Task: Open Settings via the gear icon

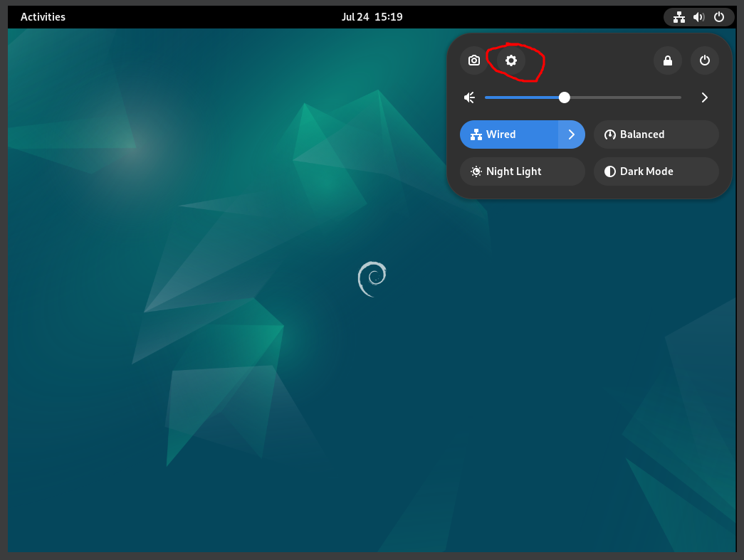Action: click(510, 60)
